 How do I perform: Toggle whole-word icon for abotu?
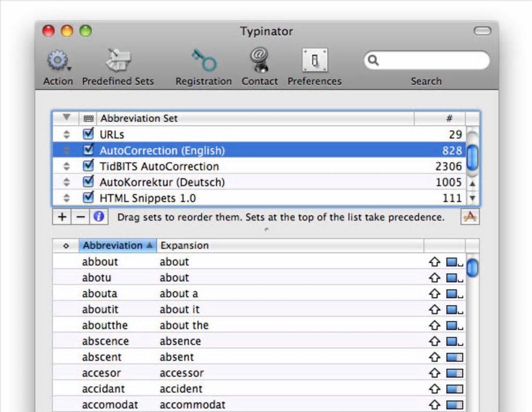[x=454, y=278]
